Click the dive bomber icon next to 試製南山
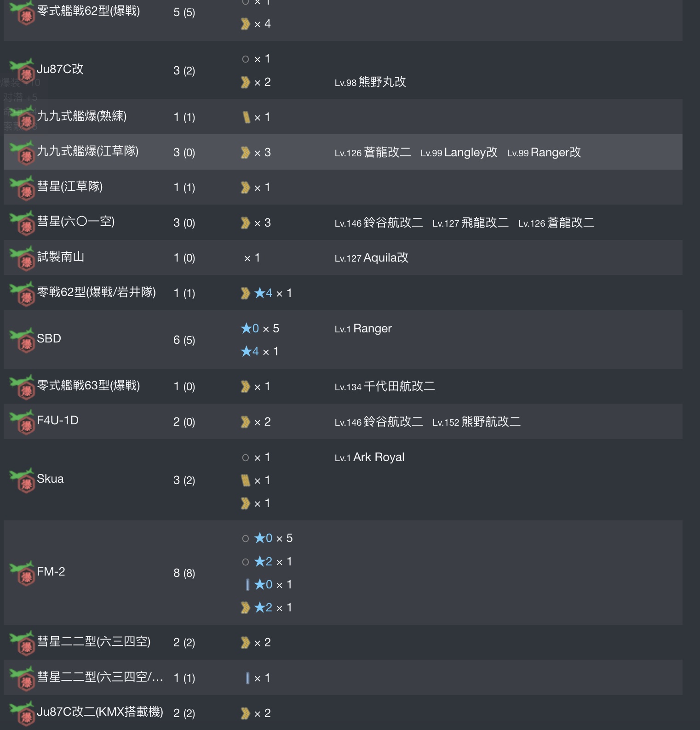The height and width of the screenshot is (730, 700). tap(22, 258)
